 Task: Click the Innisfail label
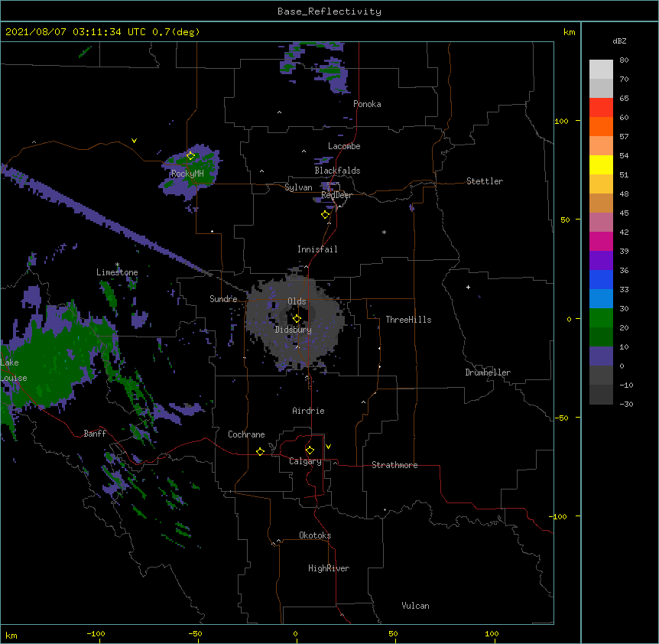click(317, 249)
